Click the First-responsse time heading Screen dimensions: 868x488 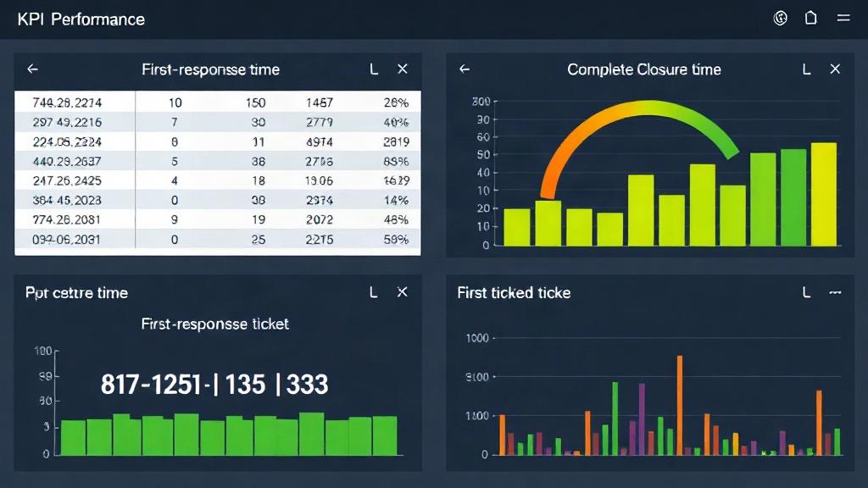(x=210, y=69)
